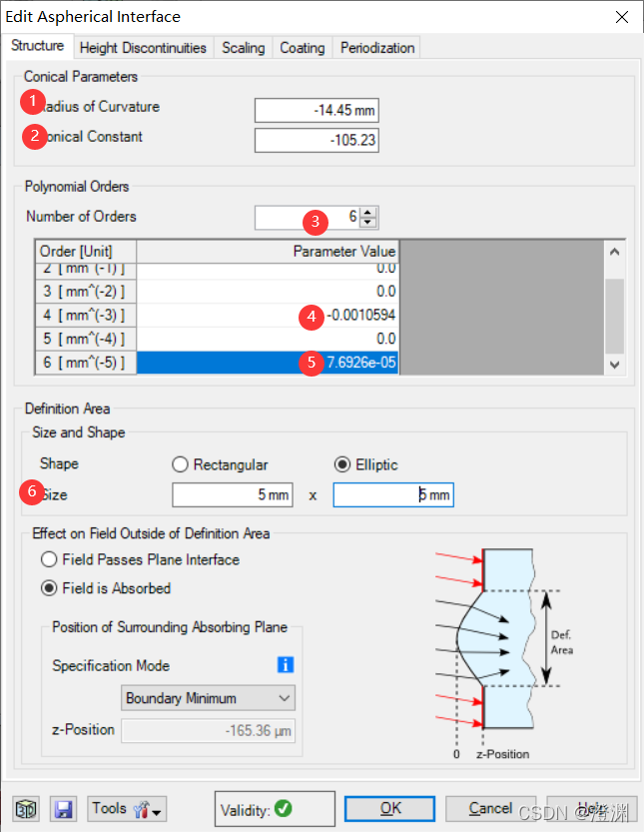This screenshot has width=644, height=832.
Task: Choose Field Passes Plane Interface option
Action: click(49, 559)
